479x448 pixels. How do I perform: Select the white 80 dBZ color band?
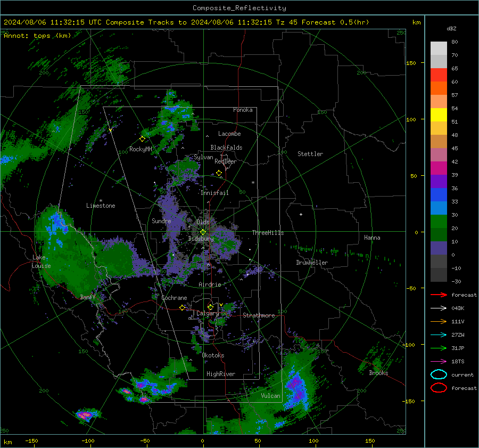[x=439, y=48]
